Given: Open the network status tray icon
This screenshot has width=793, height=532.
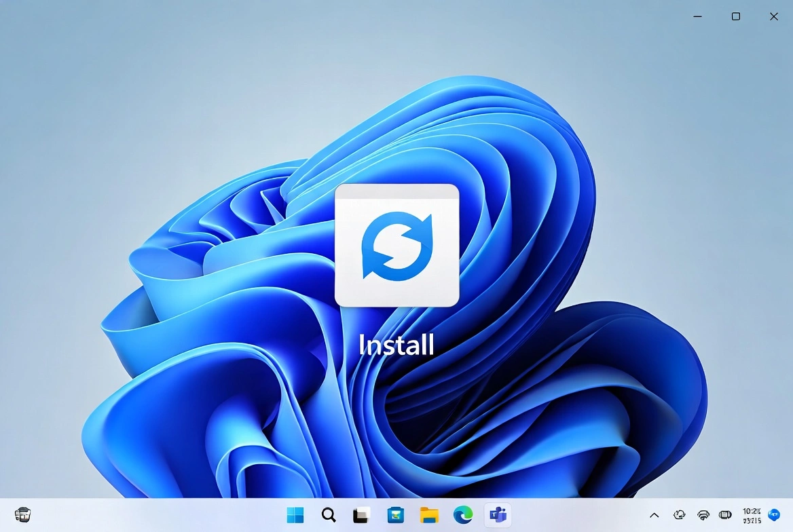Looking at the screenshot, I should tap(703, 516).
